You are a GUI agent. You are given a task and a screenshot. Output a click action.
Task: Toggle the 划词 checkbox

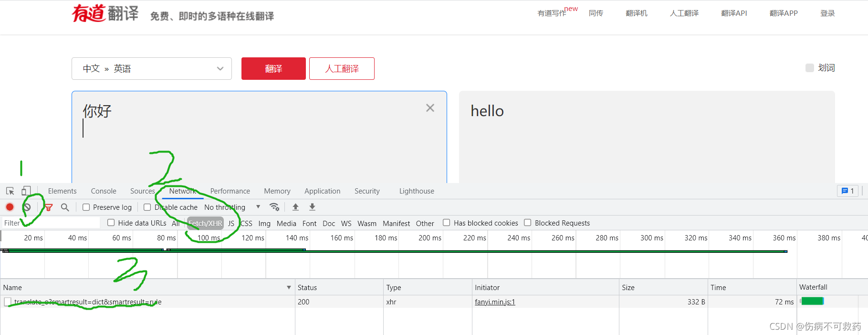point(810,68)
